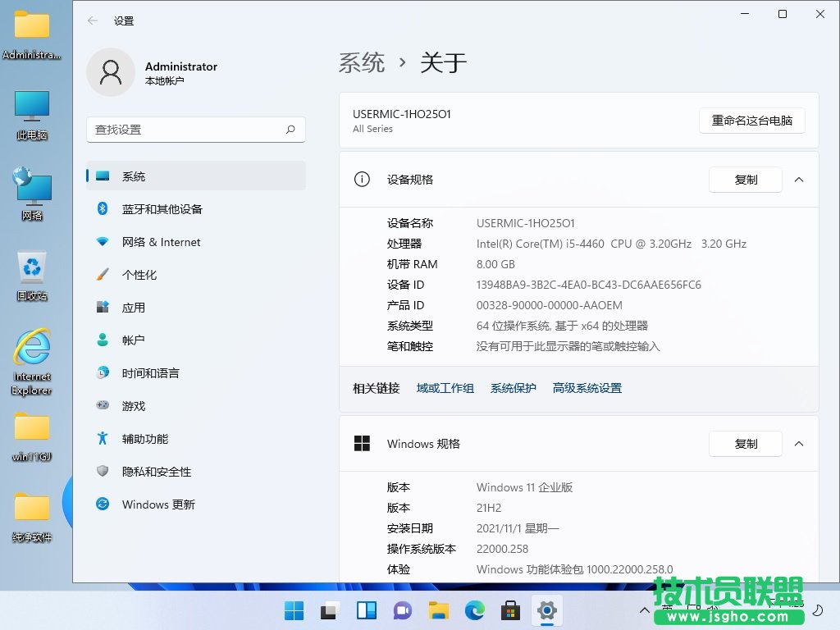The width and height of the screenshot is (840, 630).
Task: Open the Domain or workgroup link
Action: (445, 388)
